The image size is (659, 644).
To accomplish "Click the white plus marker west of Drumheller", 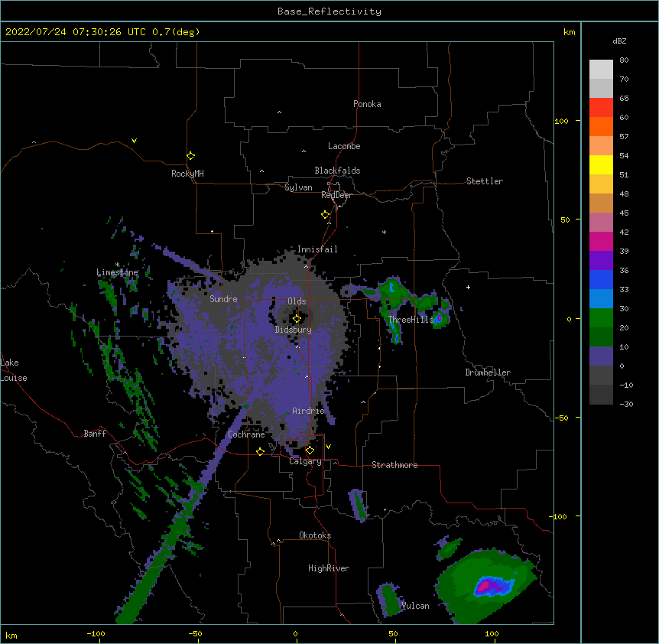I will pyautogui.click(x=468, y=287).
